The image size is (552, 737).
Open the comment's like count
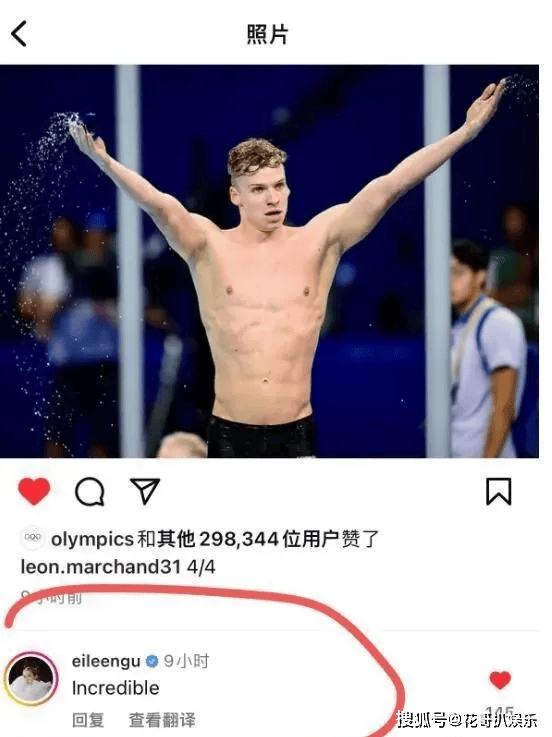pyautogui.click(x=499, y=711)
